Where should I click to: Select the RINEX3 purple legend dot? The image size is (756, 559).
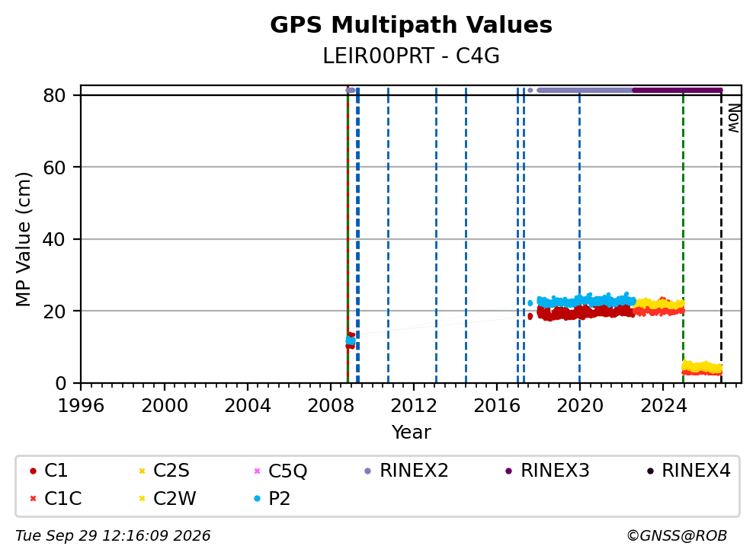point(508,471)
